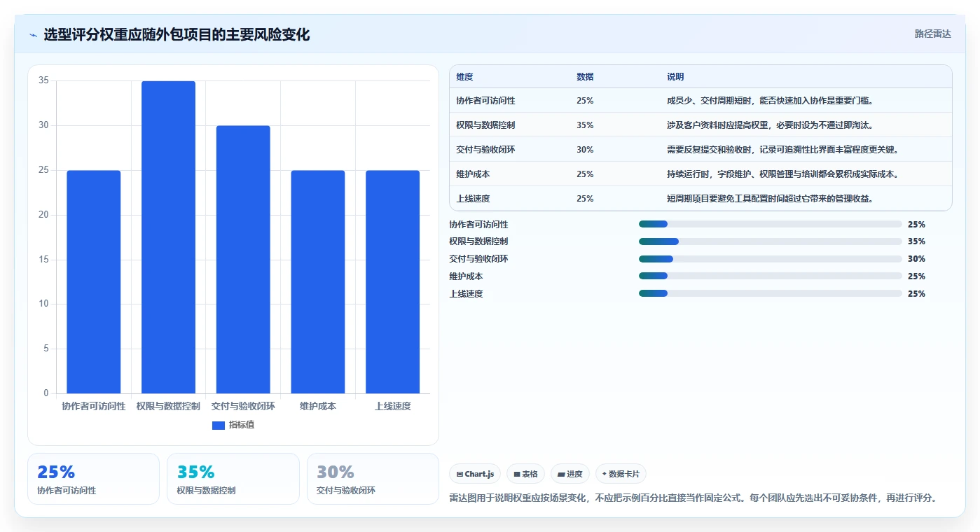This screenshot has height=532, width=980.
Task: Click the 维护成本 bar in the chart
Action: tap(318, 281)
